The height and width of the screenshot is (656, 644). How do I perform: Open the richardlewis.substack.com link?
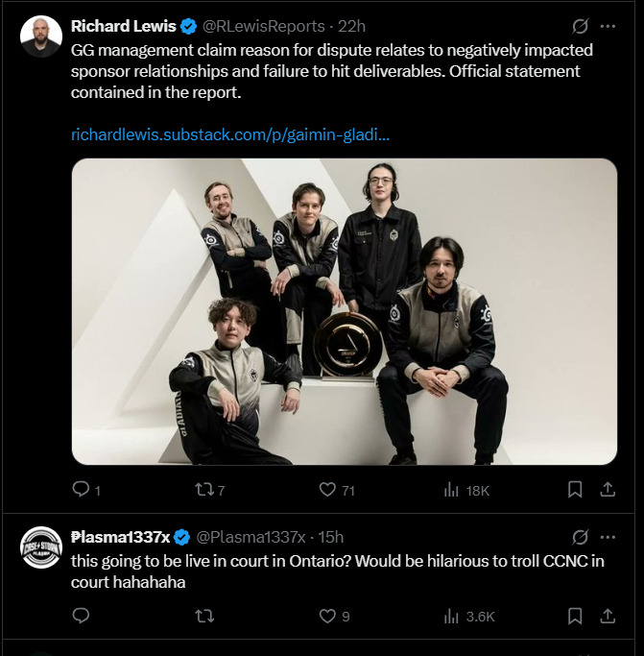coord(230,134)
